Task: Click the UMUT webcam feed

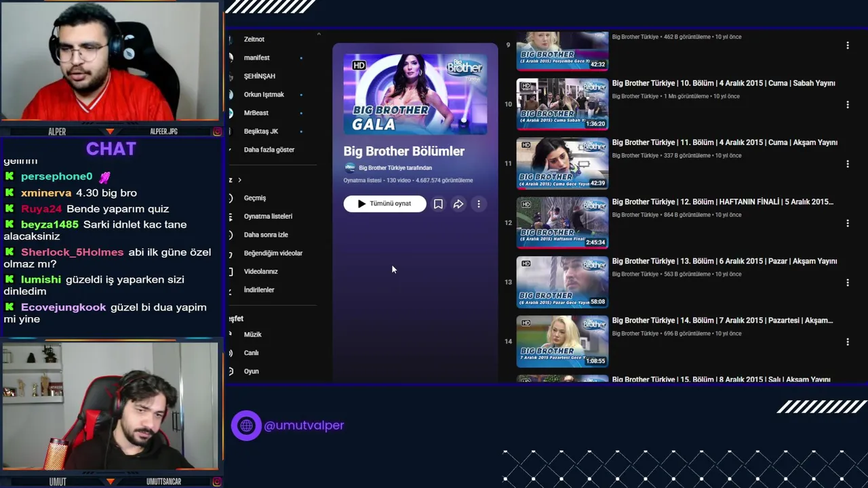Action: (110, 405)
